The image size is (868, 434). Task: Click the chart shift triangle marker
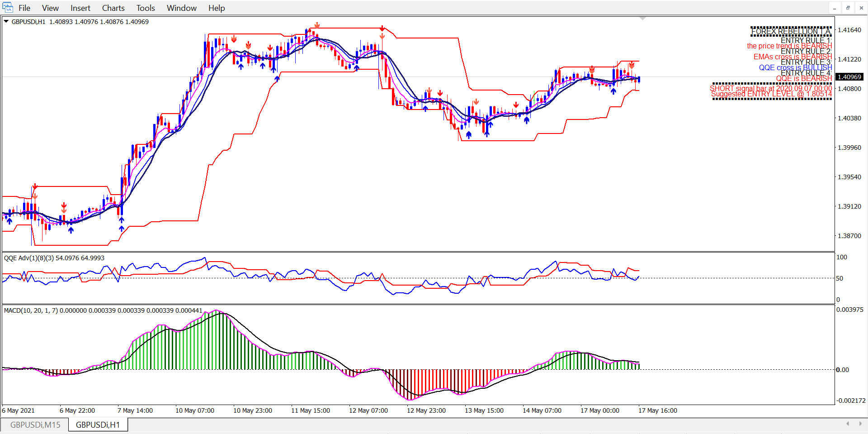pos(642,19)
